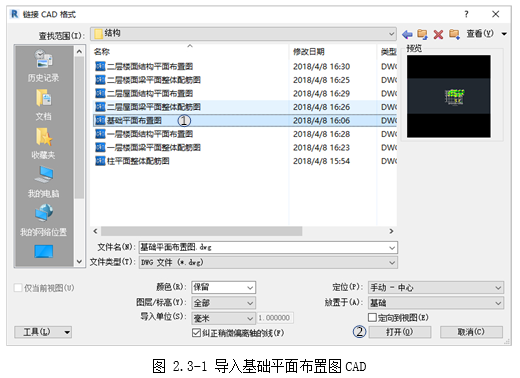Click sidebar scroll up arrow
Screen dimensions: 520x378
click(x=79, y=51)
